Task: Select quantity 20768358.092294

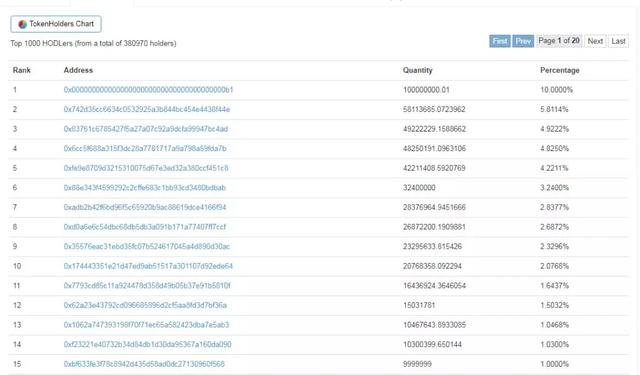Action: [432, 266]
